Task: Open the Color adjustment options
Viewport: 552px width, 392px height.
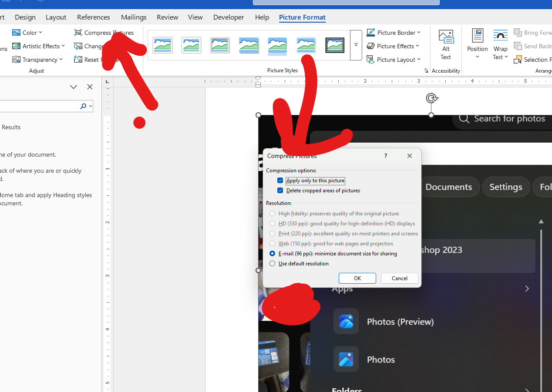Action: [27, 33]
